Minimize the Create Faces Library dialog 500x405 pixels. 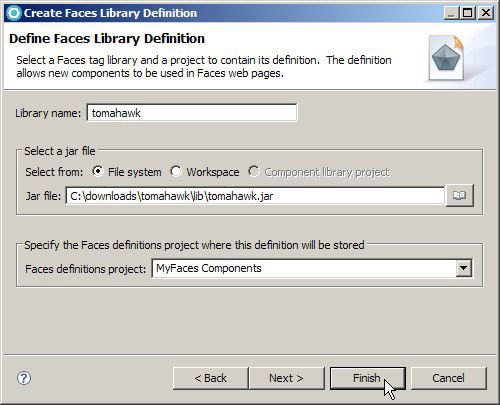451,13
